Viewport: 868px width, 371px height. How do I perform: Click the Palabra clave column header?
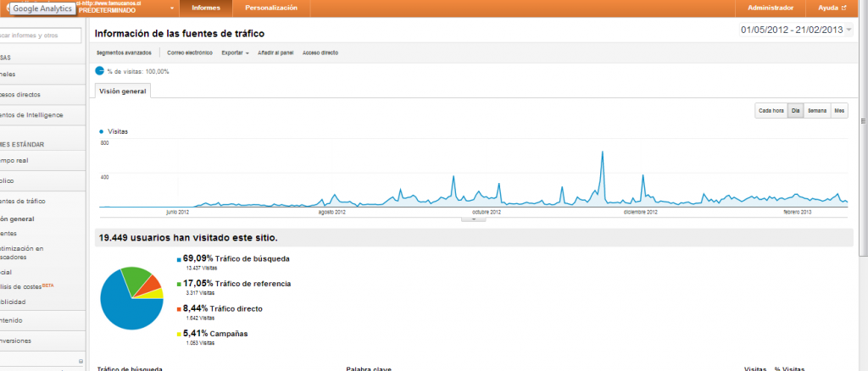(369, 368)
